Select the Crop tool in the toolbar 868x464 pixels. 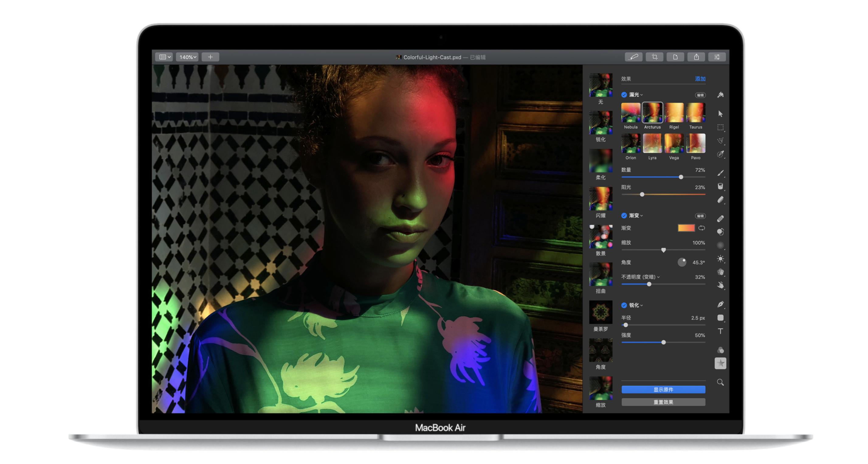pyautogui.click(x=654, y=57)
